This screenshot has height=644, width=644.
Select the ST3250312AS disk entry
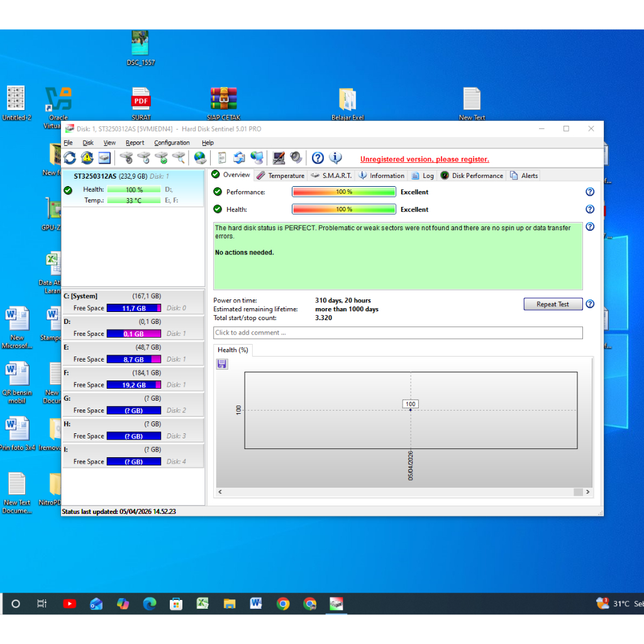pyautogui.click(x=133, y=188)
